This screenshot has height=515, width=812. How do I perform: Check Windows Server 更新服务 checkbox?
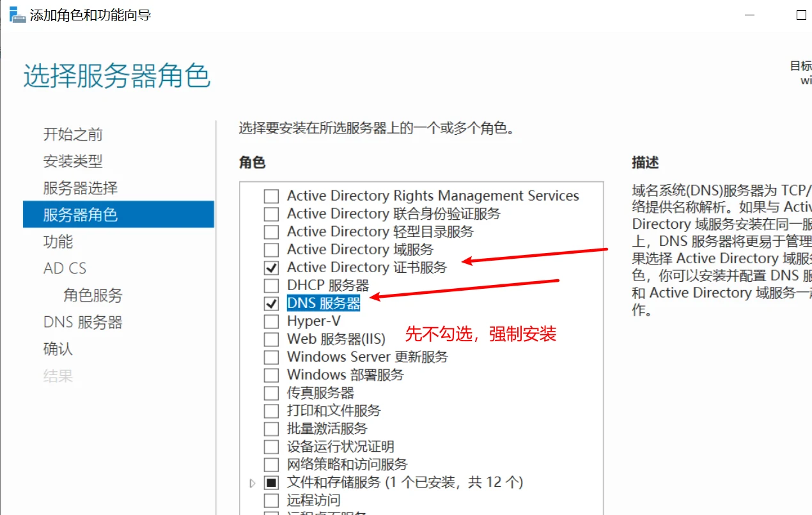pyautogui.click(x=272, y=357)
